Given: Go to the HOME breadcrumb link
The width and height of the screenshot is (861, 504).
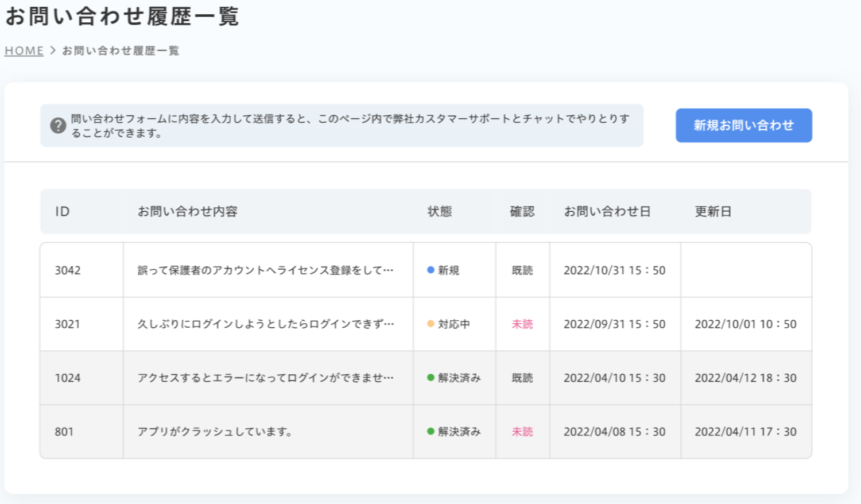Looking at the screenshot, I should tap(24, 51).
